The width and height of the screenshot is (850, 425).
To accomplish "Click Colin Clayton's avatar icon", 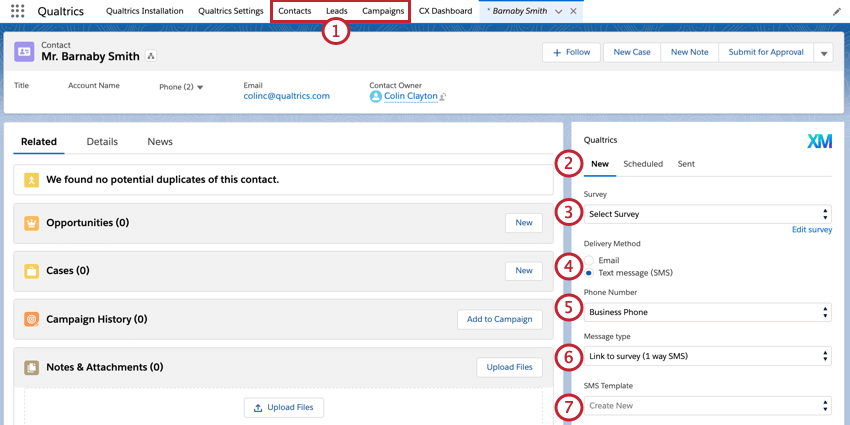I will click(x=375, y=96).
